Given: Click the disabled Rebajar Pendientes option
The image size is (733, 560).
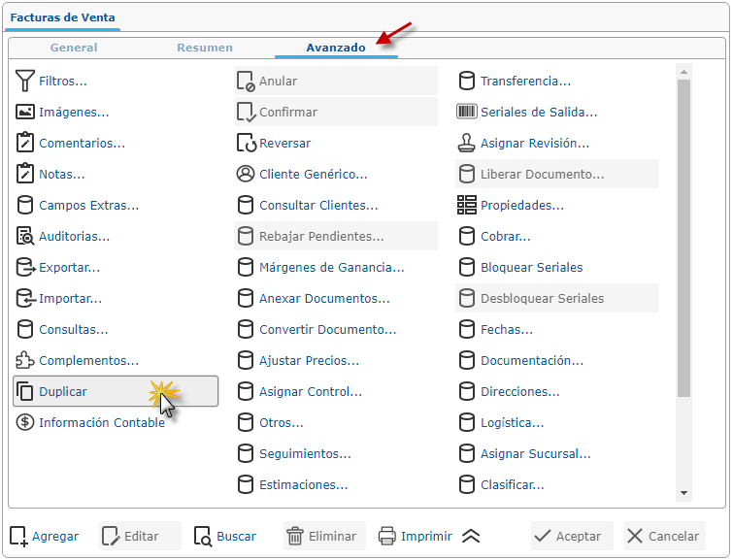Looking at the screenshot, I should tap(336, 236).
